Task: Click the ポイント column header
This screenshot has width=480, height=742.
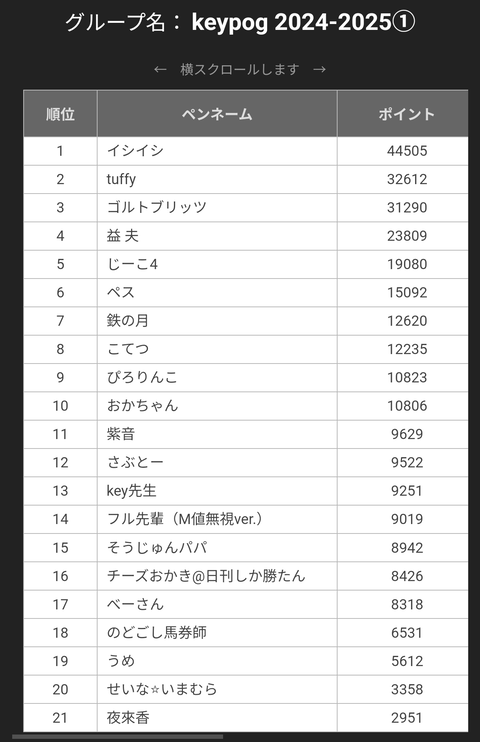Action: (406, 114)
